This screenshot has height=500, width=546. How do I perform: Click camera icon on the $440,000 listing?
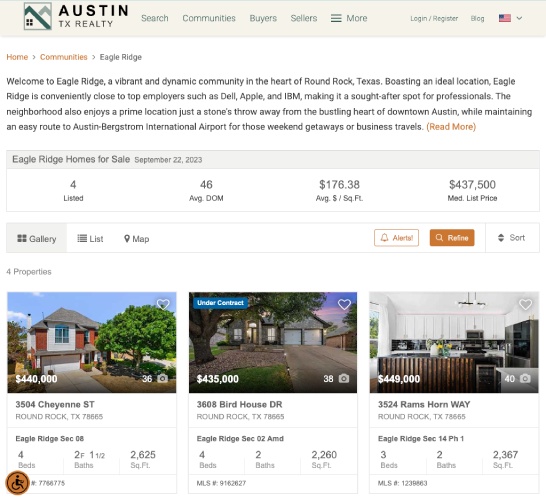point(163,378)
